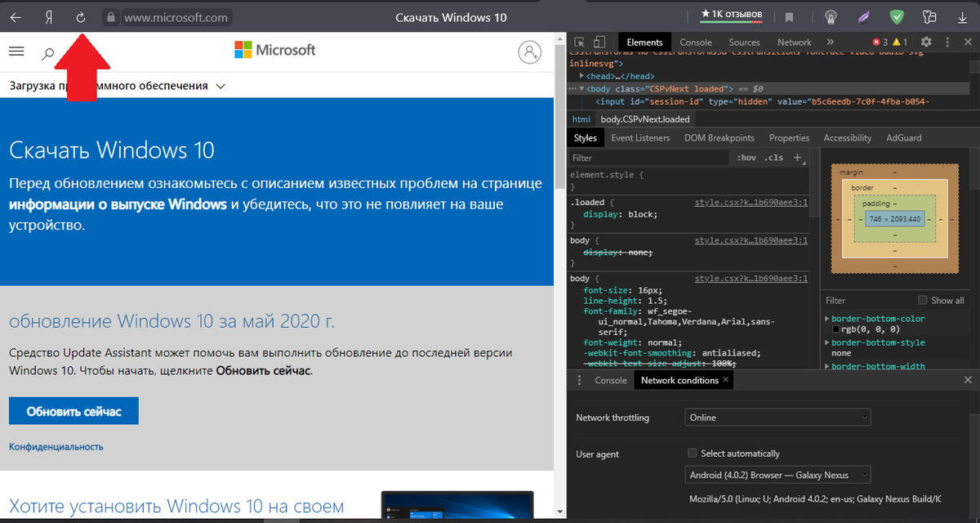Click the html breadcrumb
Image resolution: width=980 pixels, height=523 pixels.
[x=581, y=119]
